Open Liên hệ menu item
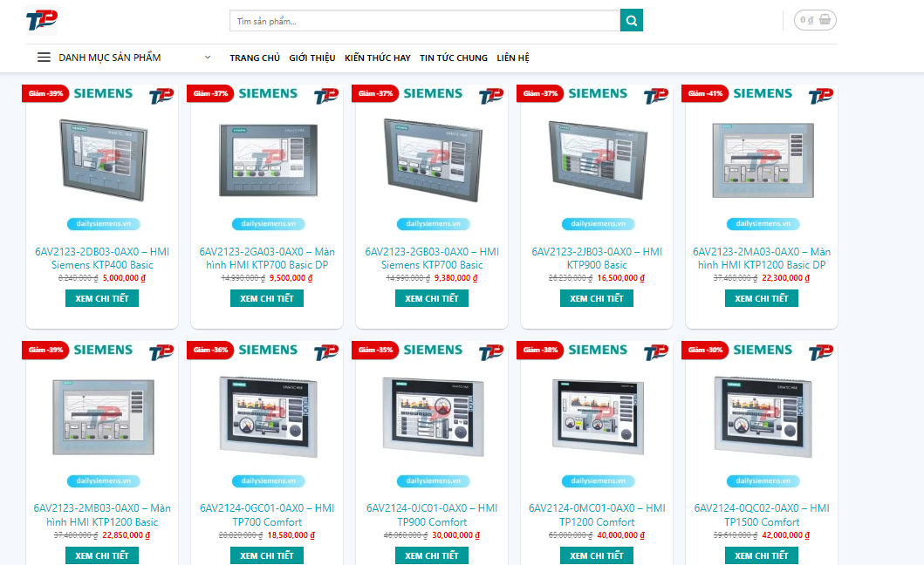The width and height of the screenshot is (924, 565). point(513,58)
